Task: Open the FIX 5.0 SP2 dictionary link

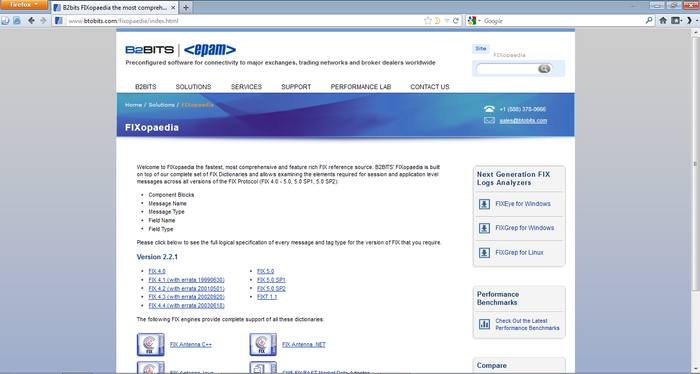Action: tap(271, 288)
